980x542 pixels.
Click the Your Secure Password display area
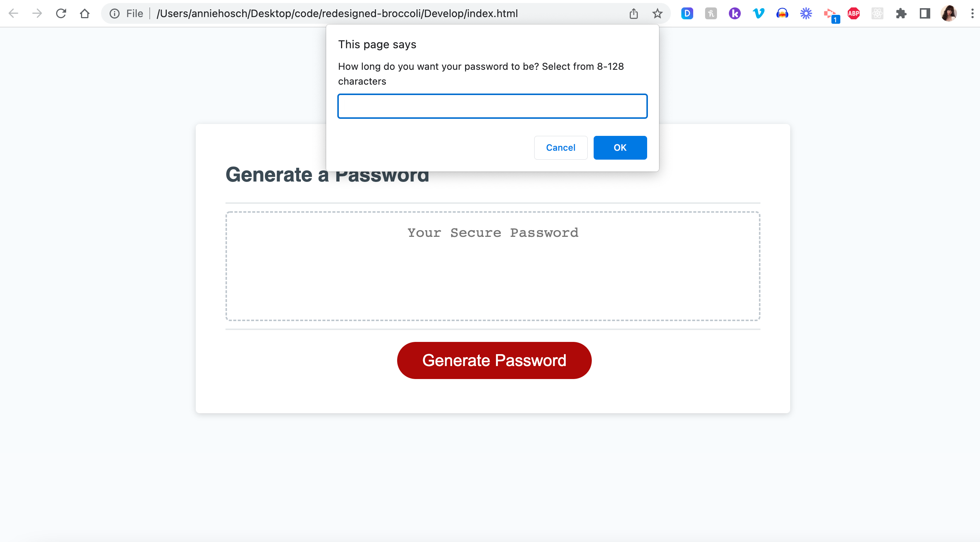[x=493, y=266]
